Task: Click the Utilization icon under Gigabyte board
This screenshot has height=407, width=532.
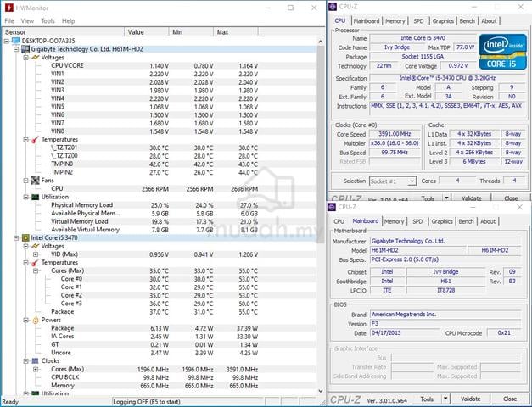Action: point(36,197)
